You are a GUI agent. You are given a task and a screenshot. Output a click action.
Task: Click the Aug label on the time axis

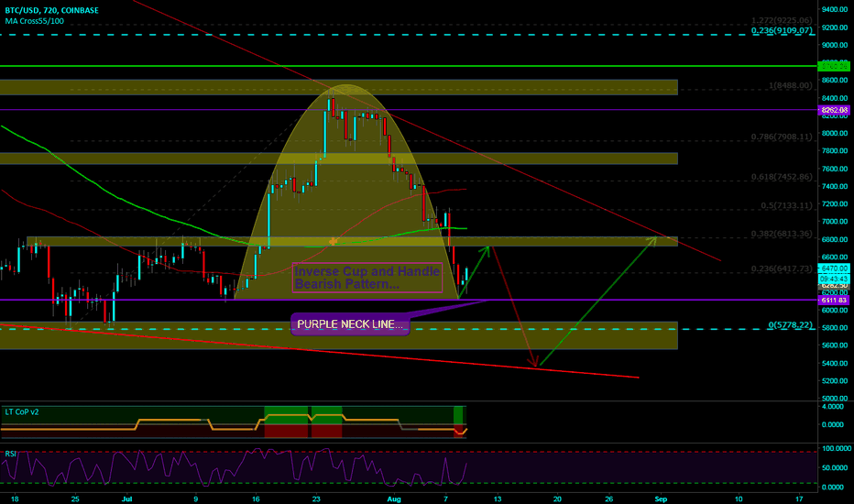393,499
